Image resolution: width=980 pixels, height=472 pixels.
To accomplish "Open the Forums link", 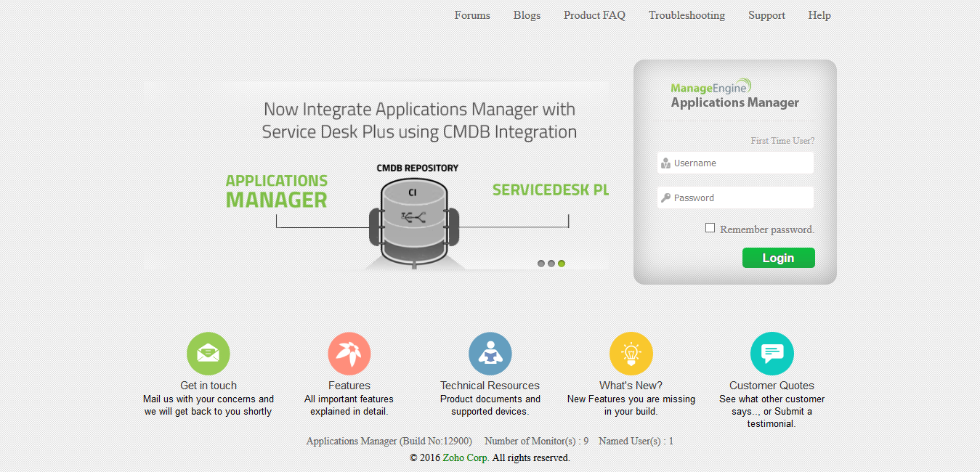I will click(x=472, y=15).
